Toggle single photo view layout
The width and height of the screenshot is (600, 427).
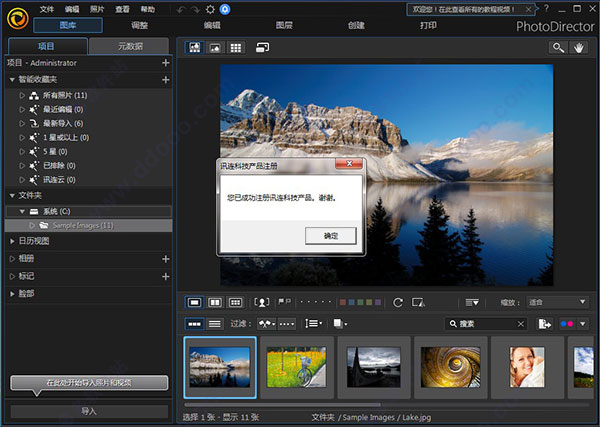click(194, 302)
